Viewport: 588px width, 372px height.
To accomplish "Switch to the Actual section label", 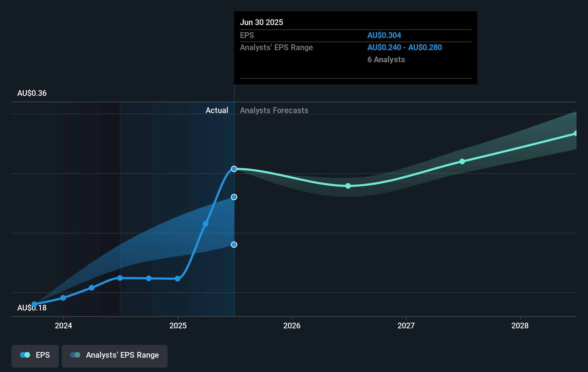I will click(217, 110).
